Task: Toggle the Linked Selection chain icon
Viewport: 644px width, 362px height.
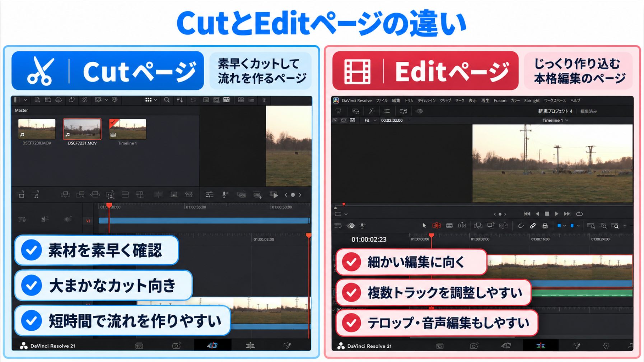Action: click(533, 226)
